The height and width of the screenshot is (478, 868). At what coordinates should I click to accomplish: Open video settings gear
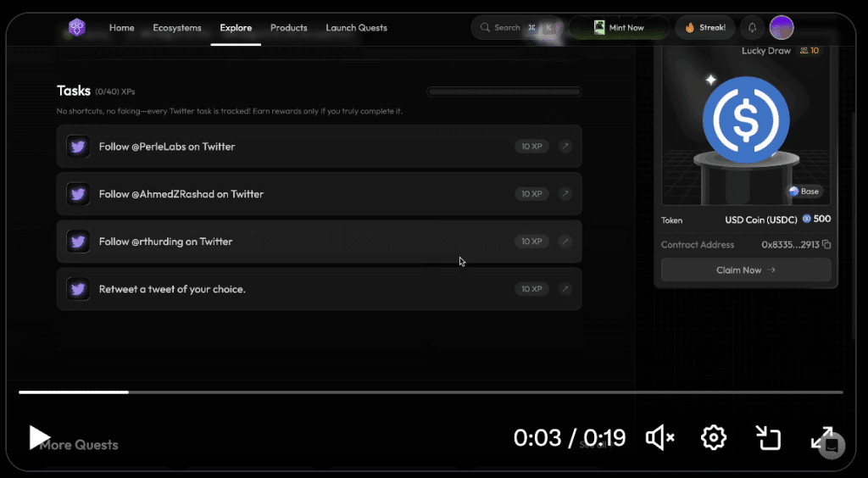pyautogui.click(x=713, y=437)
